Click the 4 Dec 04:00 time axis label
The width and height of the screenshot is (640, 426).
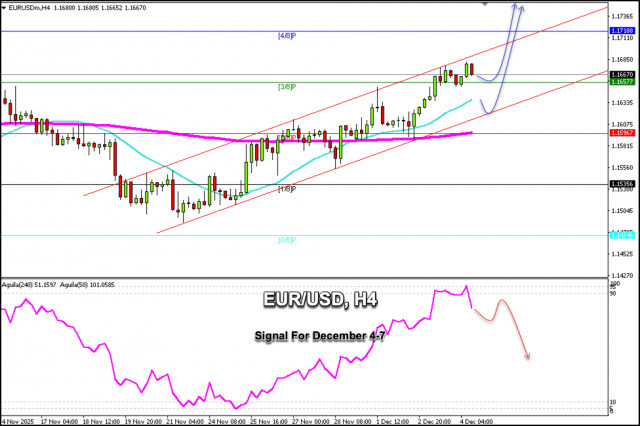coord(476,422)
